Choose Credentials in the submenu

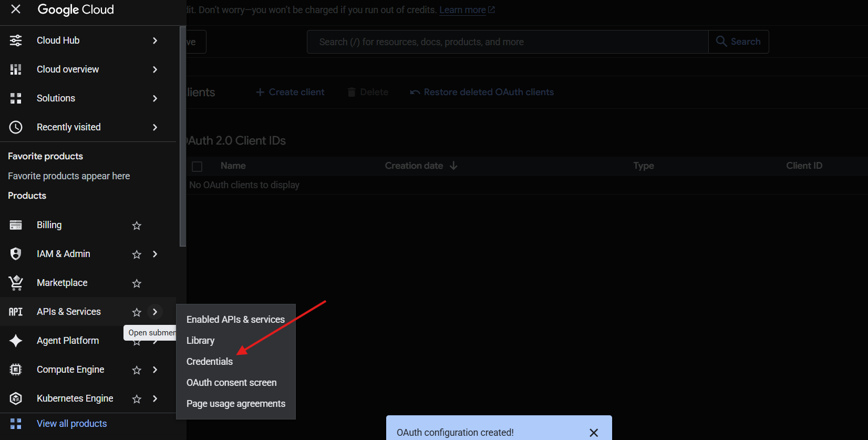pyautogui.click(x=235, y=362)
